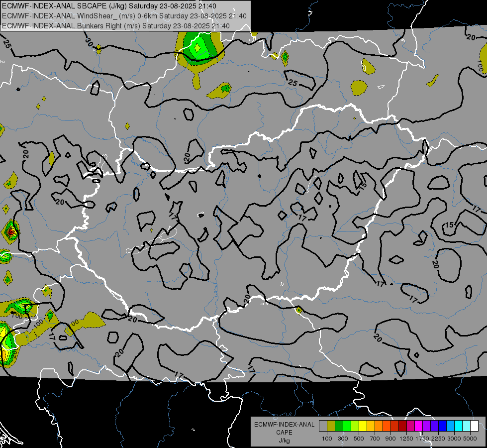Click the dark green legend swatch
Viewport: 487px width, 448px height.
[x=339, y=426]
